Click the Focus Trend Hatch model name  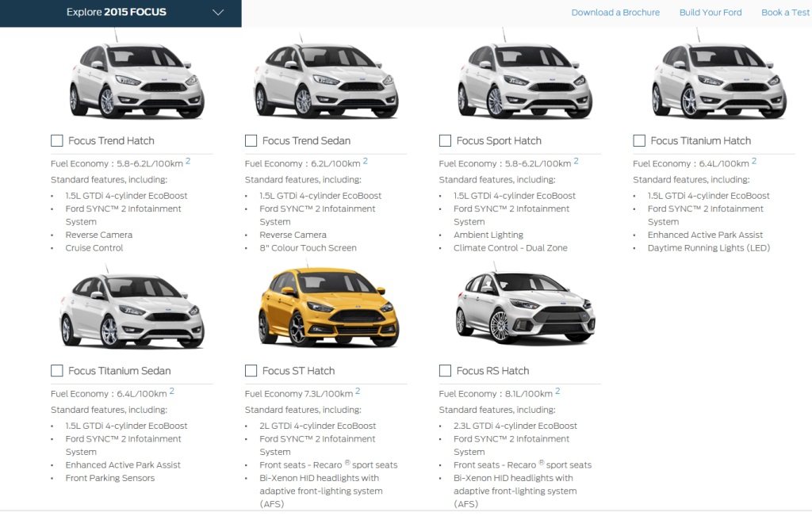point(111,141)
